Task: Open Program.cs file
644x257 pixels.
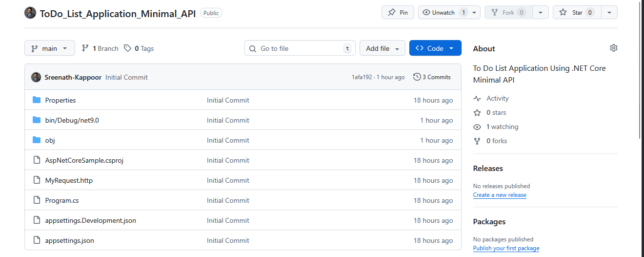Action: tap(62, 200)
